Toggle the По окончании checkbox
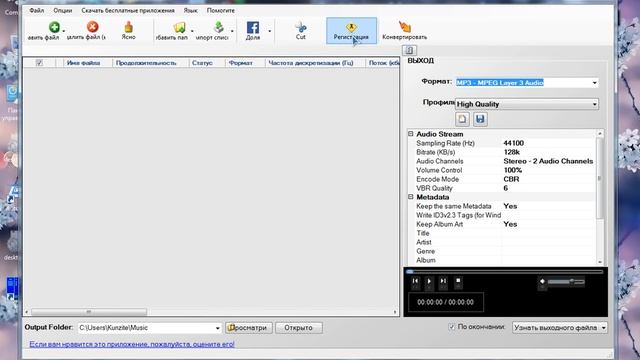The height and width of the screenshot is (360, 640). point(451,327)
